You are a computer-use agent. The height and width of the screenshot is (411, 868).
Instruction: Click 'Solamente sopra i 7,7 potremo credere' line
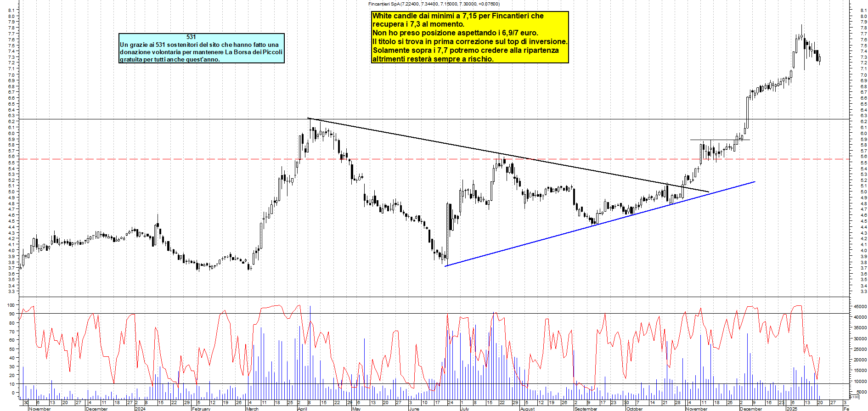click(x=466, y=50)
